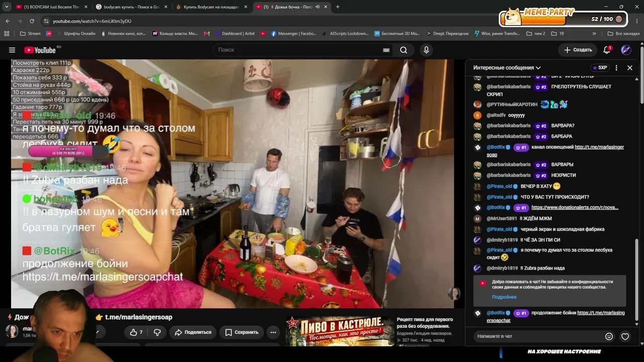Open the YouTube guide hamburger menu
Viewport: 644px width, 362px height.
pyautogui.click(x=12, y=50)
